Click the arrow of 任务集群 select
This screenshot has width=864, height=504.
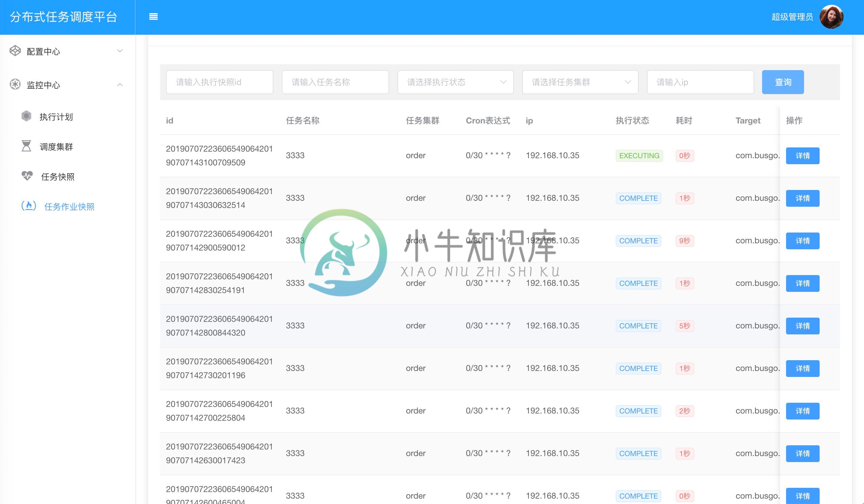628,82
